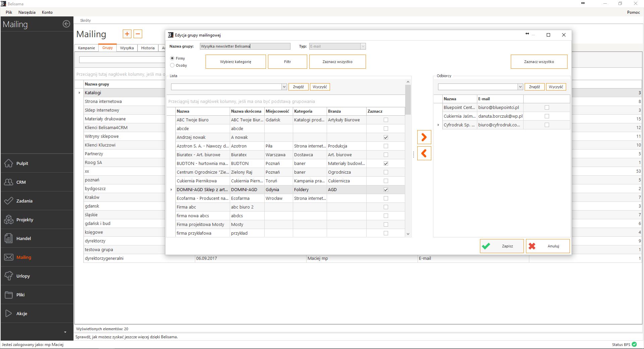Screen dimensions: 644x349
Task: Tick checkbox for recipient Bluepoint Cent...
Action: pos(547,108)
